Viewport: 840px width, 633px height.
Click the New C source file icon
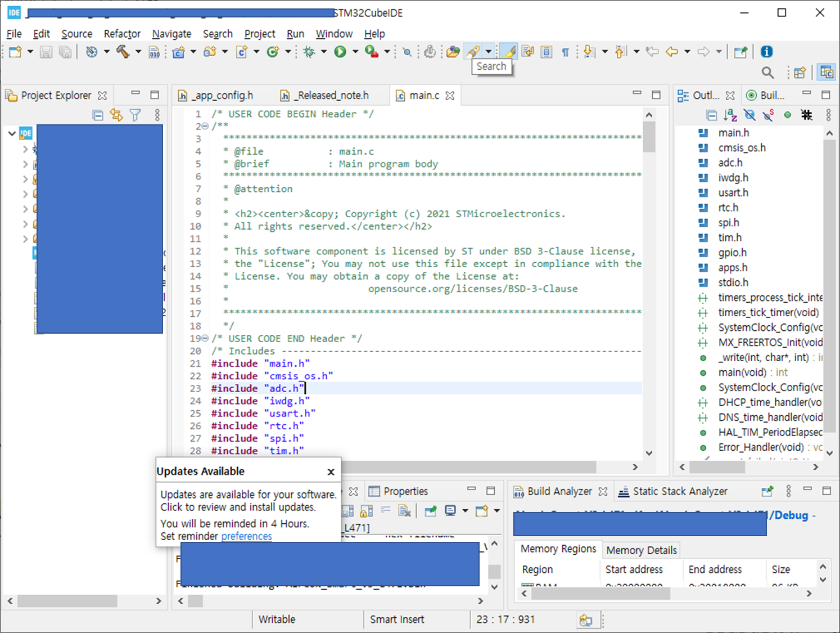[242, 52]
